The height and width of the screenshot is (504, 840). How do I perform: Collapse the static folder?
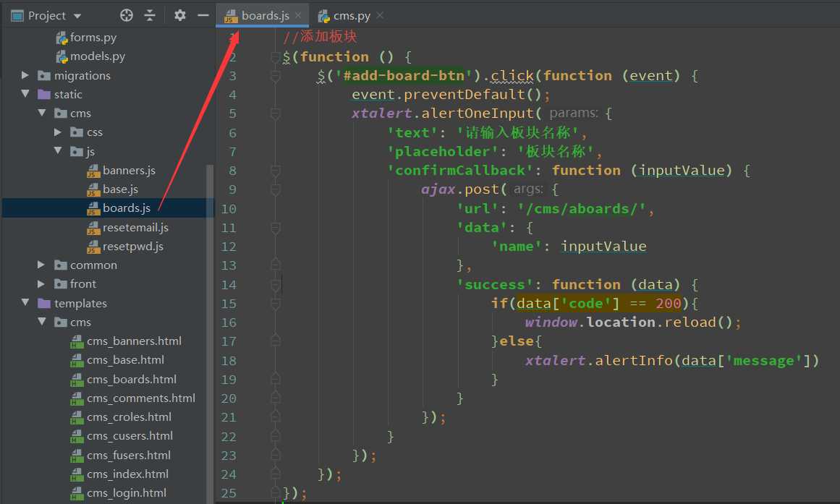click(25, 94)
